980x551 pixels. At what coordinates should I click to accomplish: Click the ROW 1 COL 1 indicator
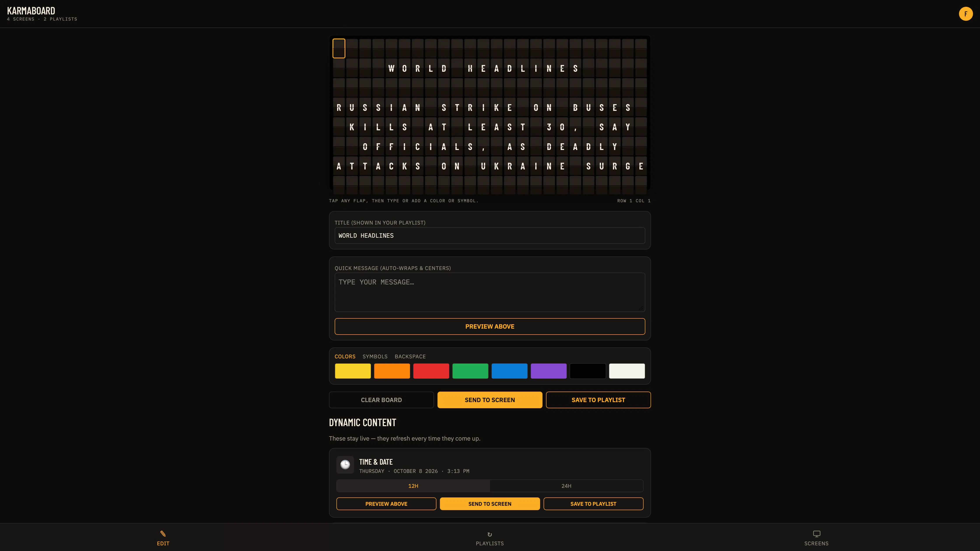click(x=634, y=201)
